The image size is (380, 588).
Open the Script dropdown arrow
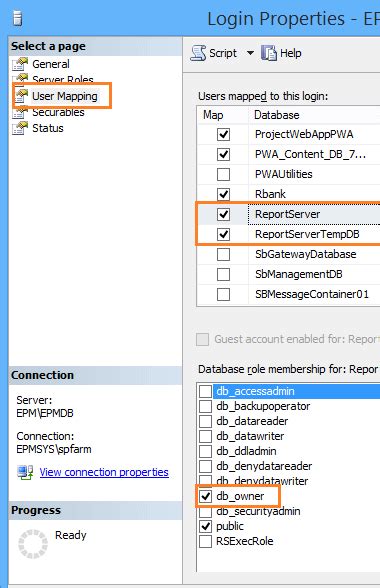pos(250,53)
